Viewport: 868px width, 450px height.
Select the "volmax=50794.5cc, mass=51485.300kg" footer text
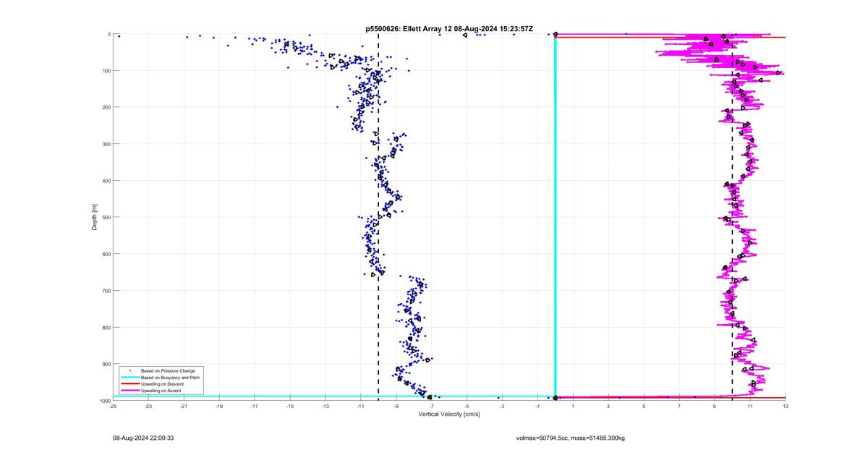(571, 438)
